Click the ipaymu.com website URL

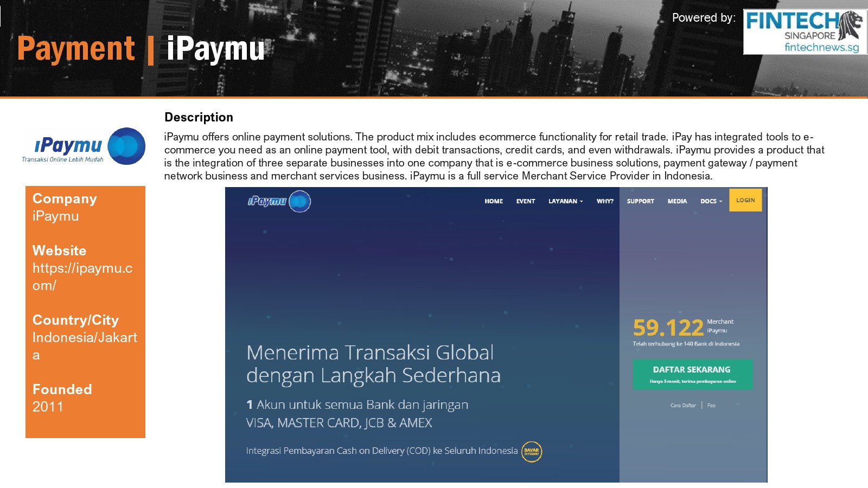pyautogui.click(x=82, y=277)
